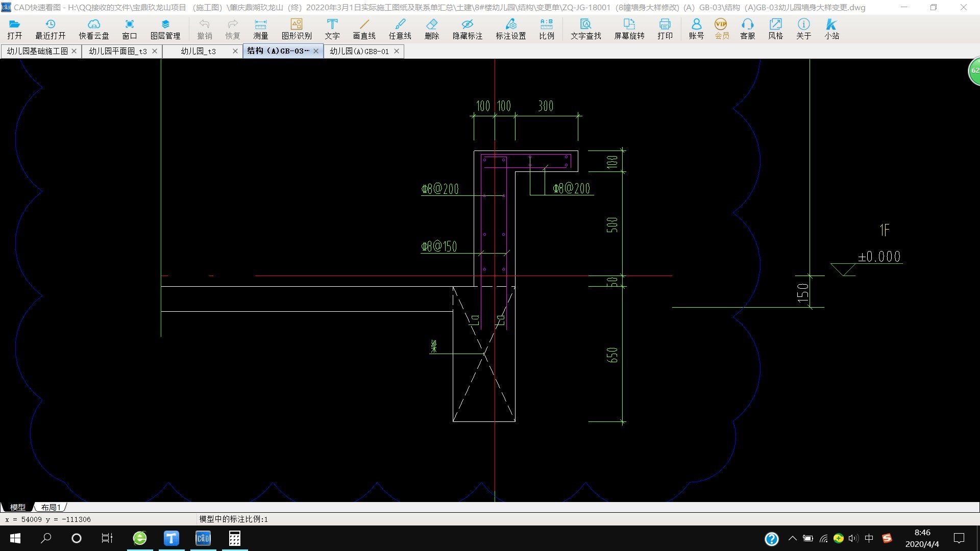Image resolution: width=980 pixels, height=551 pixels.
Task: Click the 打印 print icon
Action: (665, 29)
